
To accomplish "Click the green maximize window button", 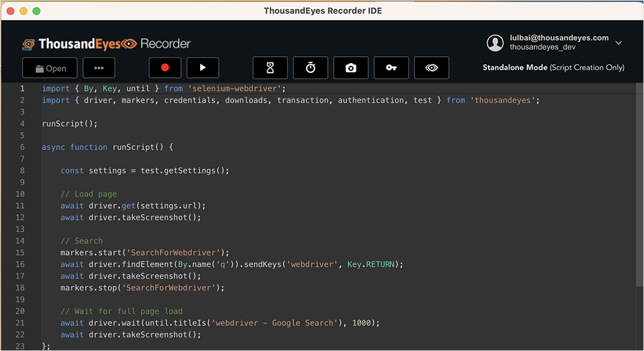I will click(x=36, y=11).
